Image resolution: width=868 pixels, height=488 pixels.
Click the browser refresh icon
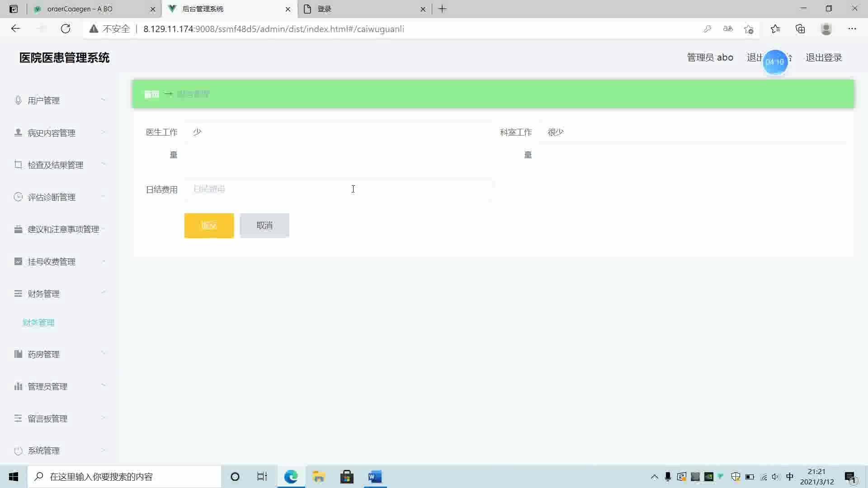coord(66,29)
